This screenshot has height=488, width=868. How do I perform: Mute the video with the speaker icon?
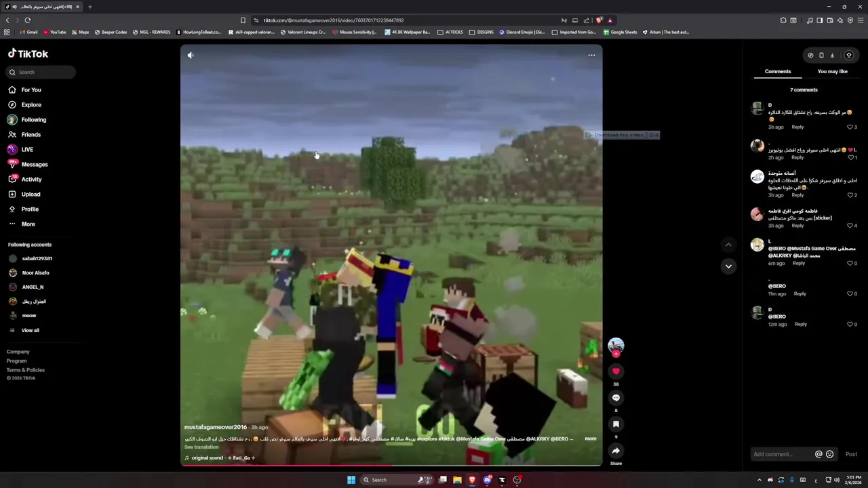click(191, 56)
